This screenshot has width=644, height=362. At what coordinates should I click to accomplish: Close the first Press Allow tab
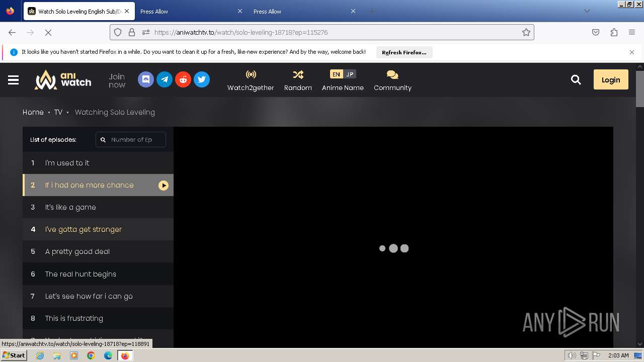[x=240, y=11]
